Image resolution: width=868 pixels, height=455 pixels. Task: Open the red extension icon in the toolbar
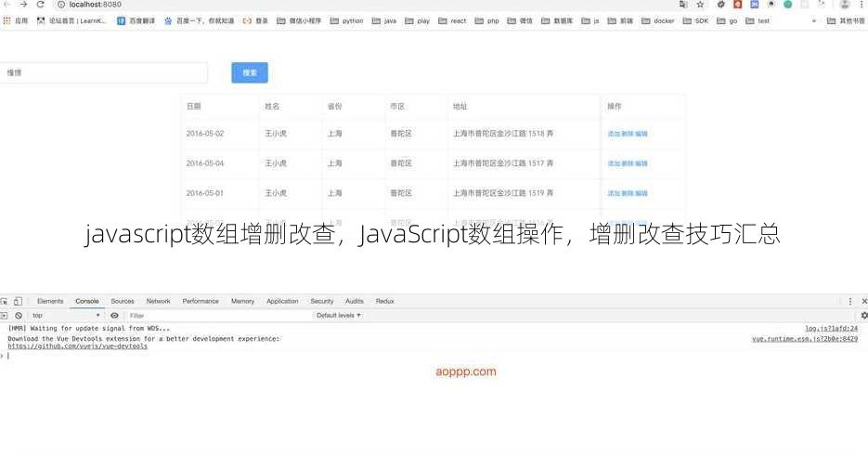point(737,5)
